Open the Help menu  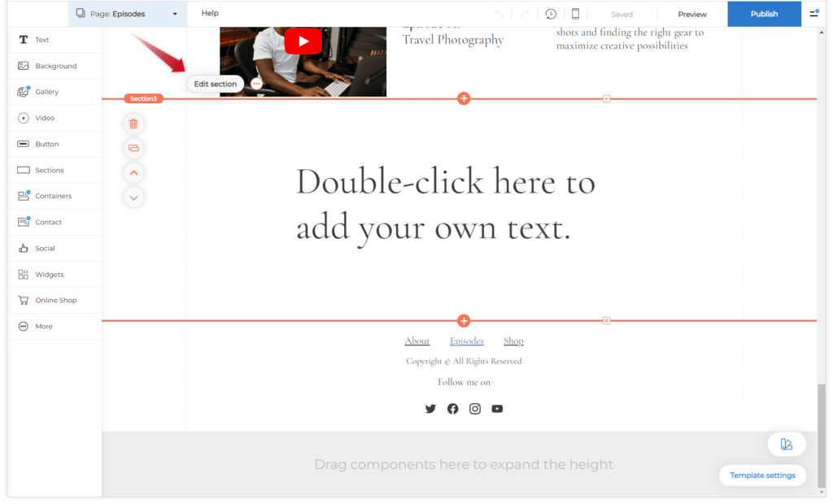point(210,13)
